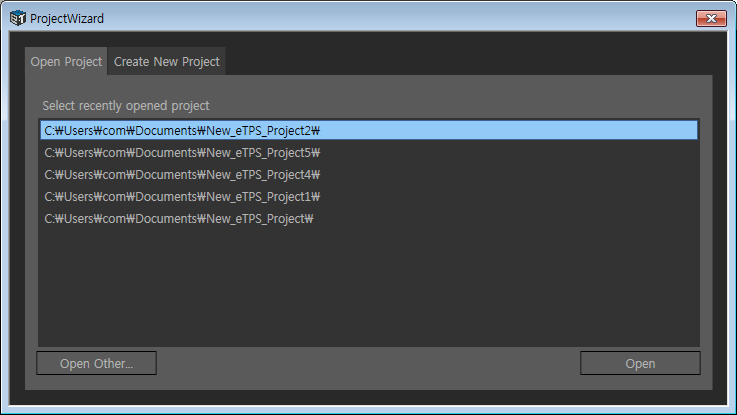Choose New_eTPS_Project4 from the recent list
Screen dimensions: 737x415
tap(181, 175)
